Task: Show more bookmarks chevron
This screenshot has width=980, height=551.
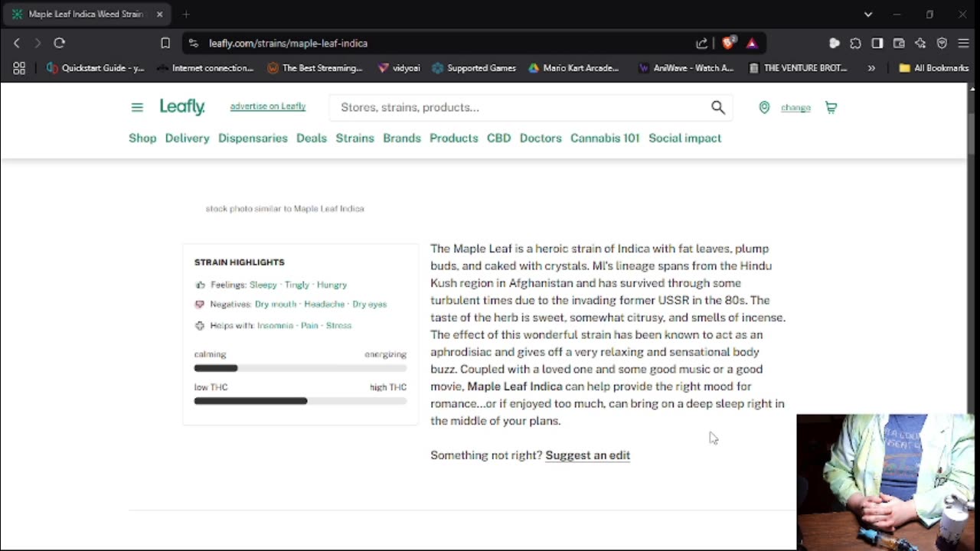Action: (871, 67)
